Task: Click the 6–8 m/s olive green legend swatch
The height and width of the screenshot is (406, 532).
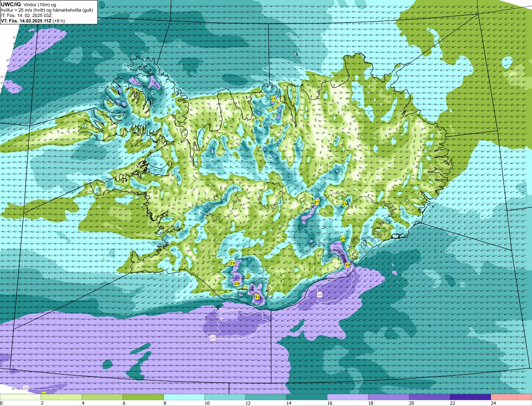Action: point(143,397)
